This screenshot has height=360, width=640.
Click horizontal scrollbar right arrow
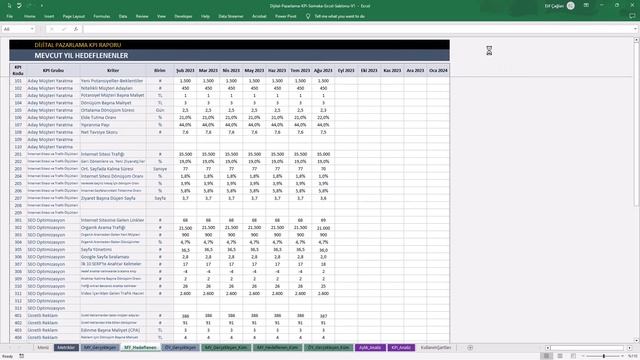[630, 348]
